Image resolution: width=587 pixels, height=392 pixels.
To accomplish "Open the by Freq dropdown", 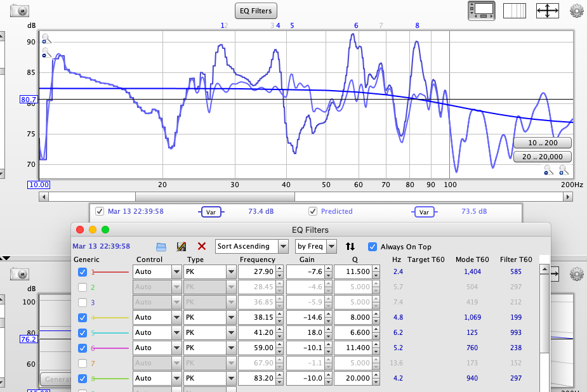I will (x=315, y=246).
